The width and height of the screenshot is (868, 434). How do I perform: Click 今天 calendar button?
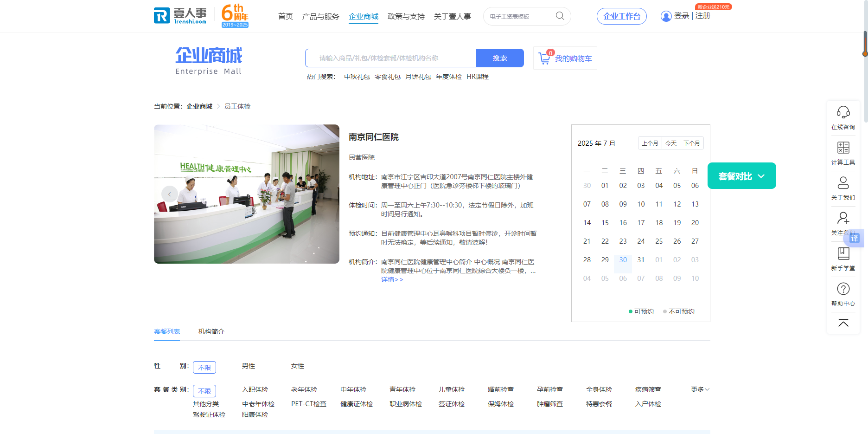click(671, 143)
